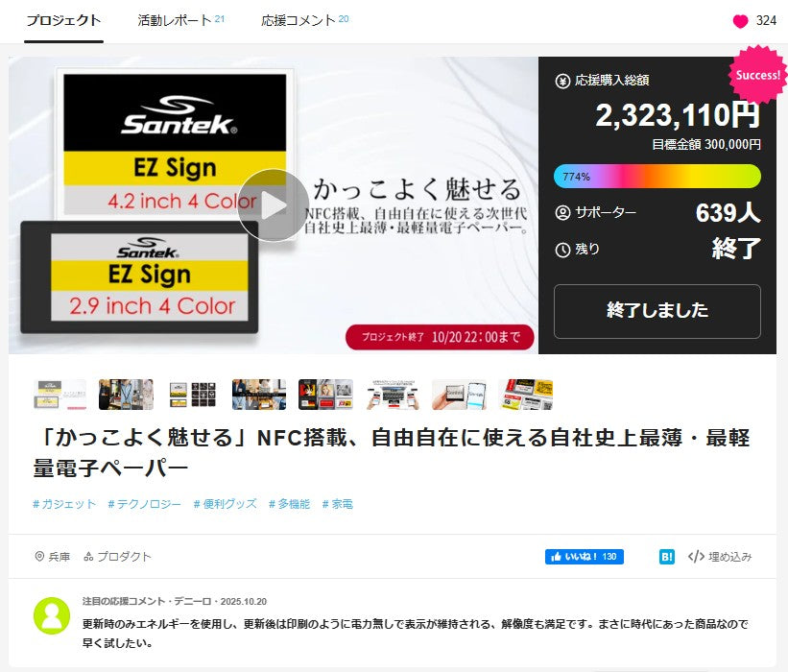The width and height of the screenshot is (788, 672).
Task: Play the project video
Action: [x=274, y=205]
